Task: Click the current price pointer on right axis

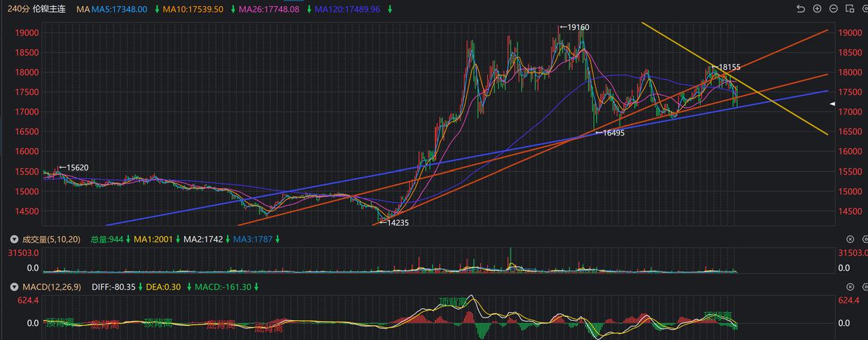Action: (833, 104)
